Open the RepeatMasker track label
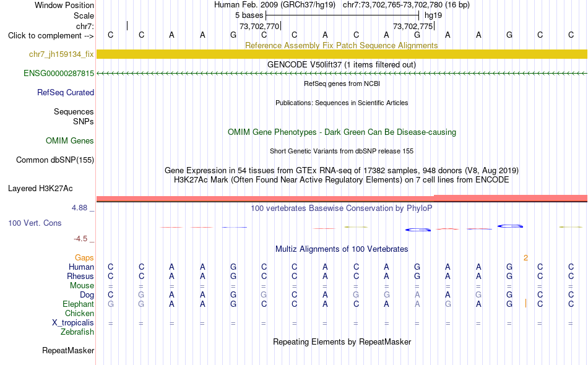The height and width of the screenshot is (365, 588). click(68, 351)
